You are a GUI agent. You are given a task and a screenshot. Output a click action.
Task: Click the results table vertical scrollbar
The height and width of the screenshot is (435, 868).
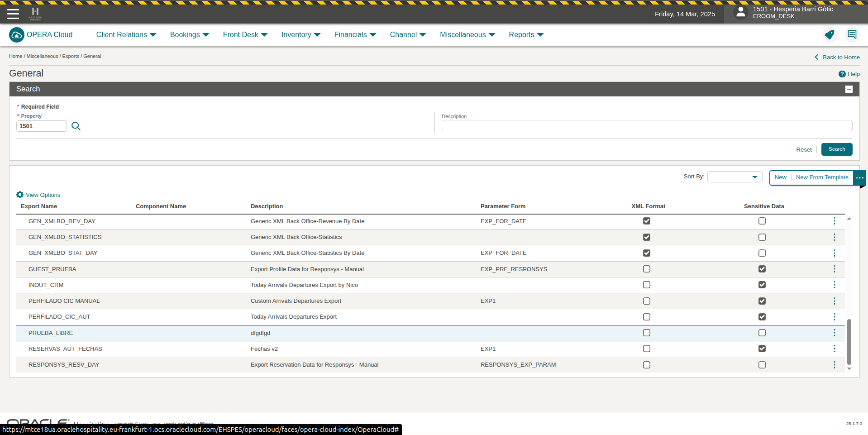pyautogui.click(x=849, y=342)
